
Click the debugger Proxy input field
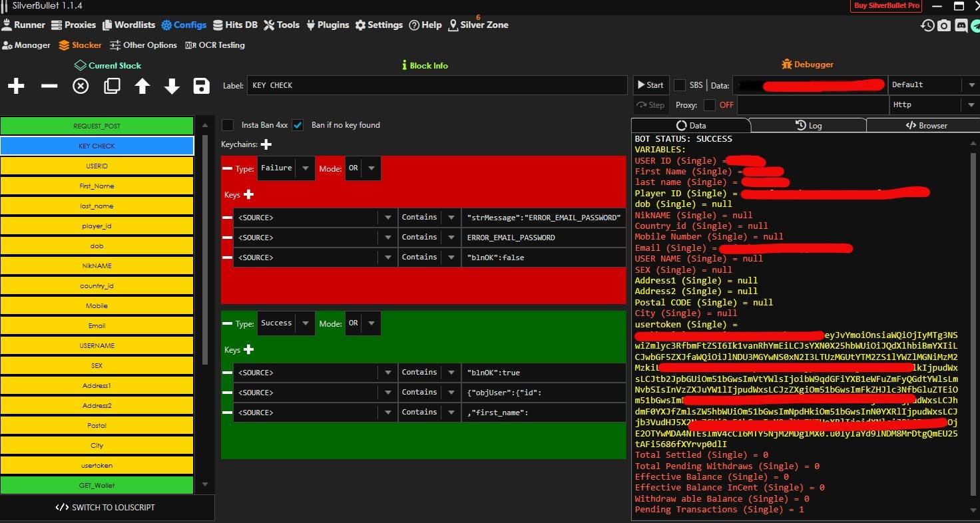812,105
